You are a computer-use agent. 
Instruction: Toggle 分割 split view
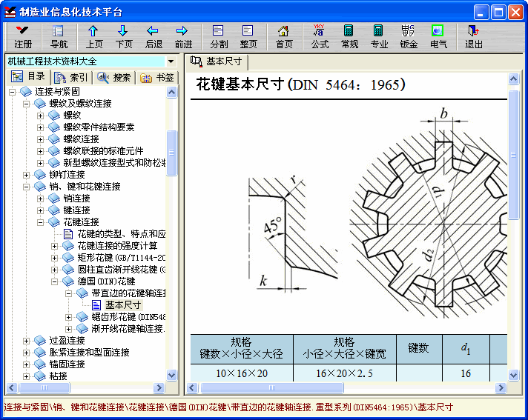point(219,36)
